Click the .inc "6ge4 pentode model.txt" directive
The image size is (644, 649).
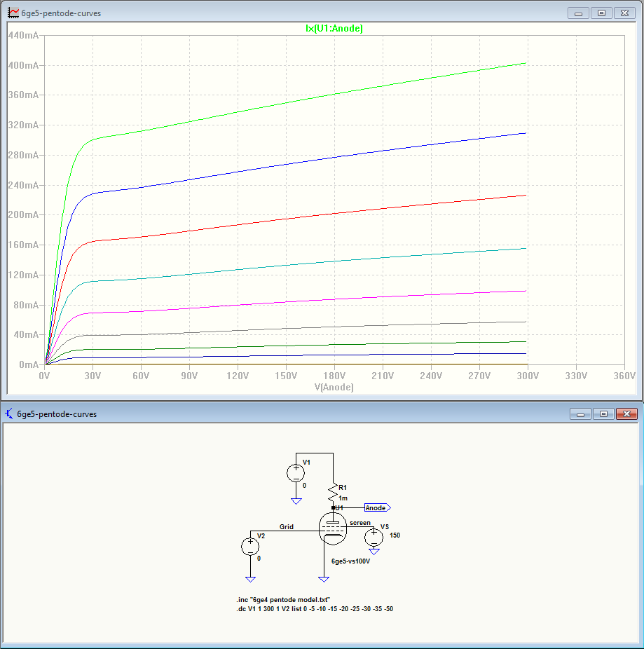pyautogui.click(x=283, y=600)
